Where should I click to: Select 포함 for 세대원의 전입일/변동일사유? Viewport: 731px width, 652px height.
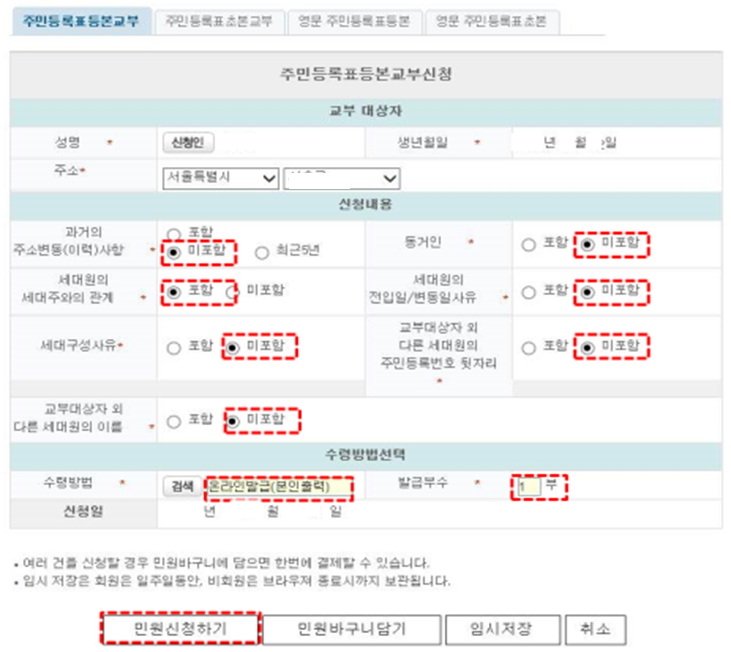coord(528,291)
